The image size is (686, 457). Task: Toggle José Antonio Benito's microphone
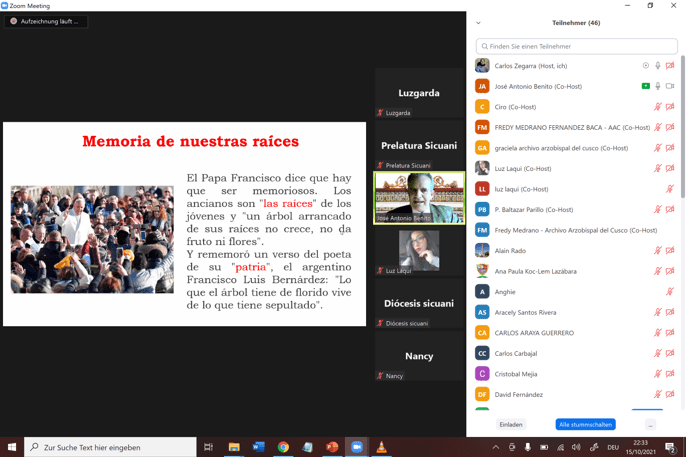click(658, 86)
